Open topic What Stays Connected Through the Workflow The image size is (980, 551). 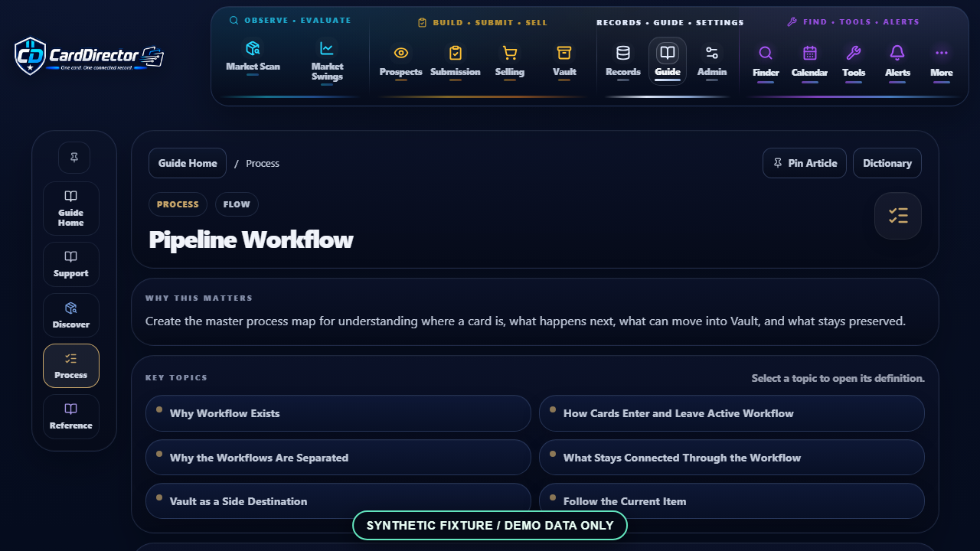732,458
